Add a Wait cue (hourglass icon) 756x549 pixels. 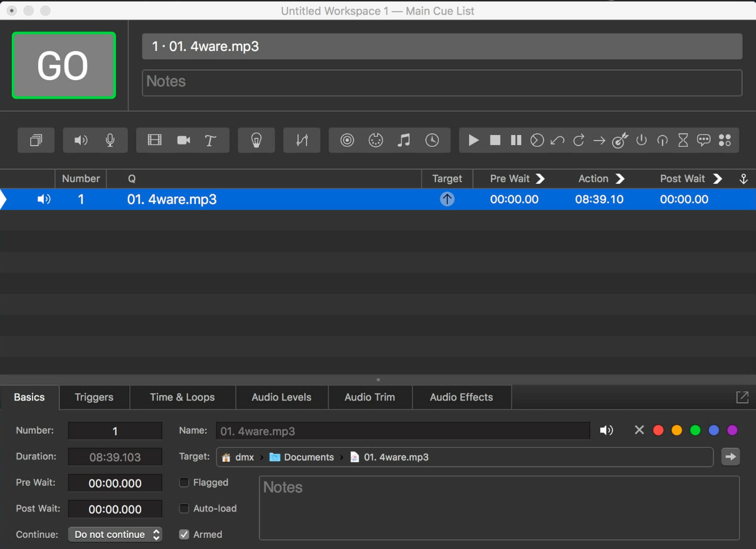coord(683,140)
